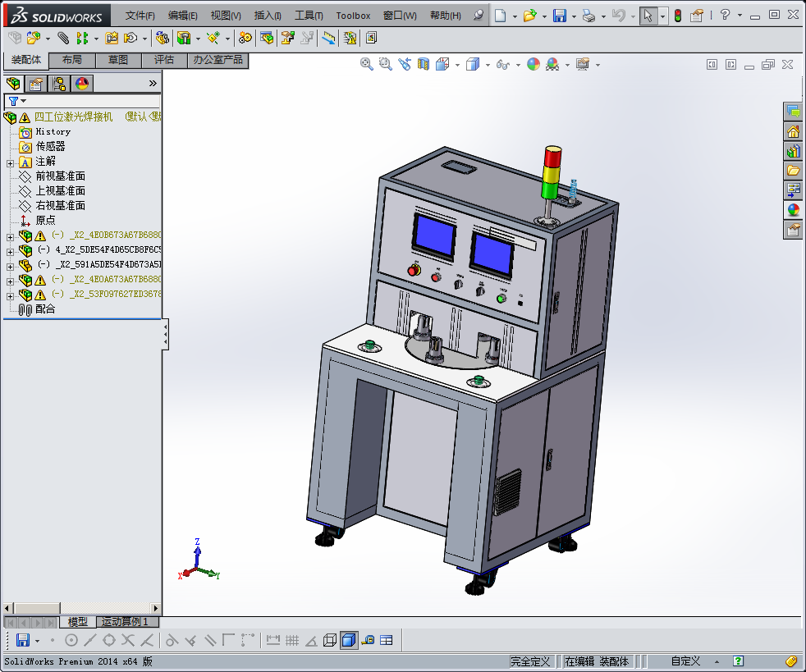Click the Save icon in top toolbar
The width and height of the screenshot is (806, 672).
559,16
